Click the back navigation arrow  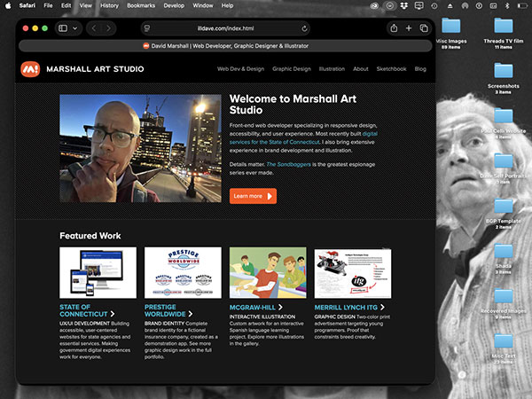click(97, 28)
